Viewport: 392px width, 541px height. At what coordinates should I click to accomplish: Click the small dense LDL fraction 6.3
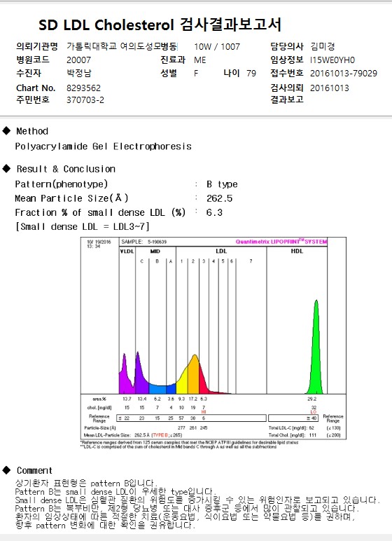click(x=214, y=212)
